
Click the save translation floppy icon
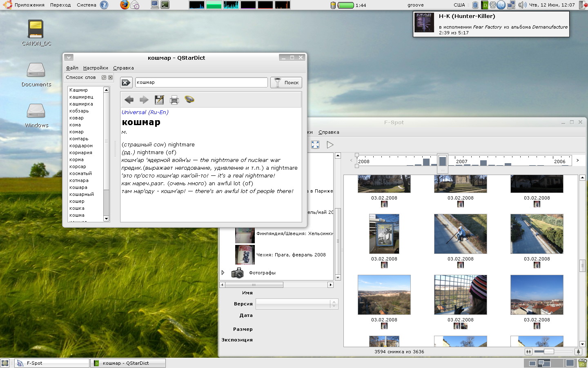pyautogui.click(x=159, y=100)
